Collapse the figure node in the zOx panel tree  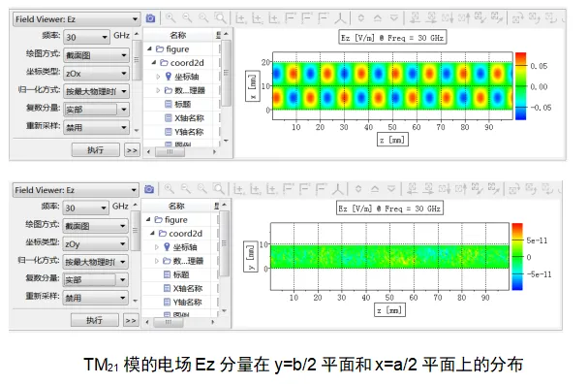[149, 48]
